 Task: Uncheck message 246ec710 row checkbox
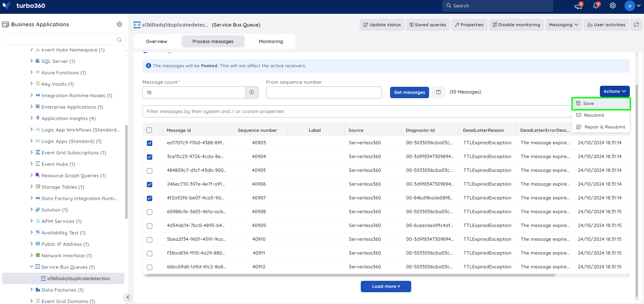pyautogui.click(x=150, y=184)
